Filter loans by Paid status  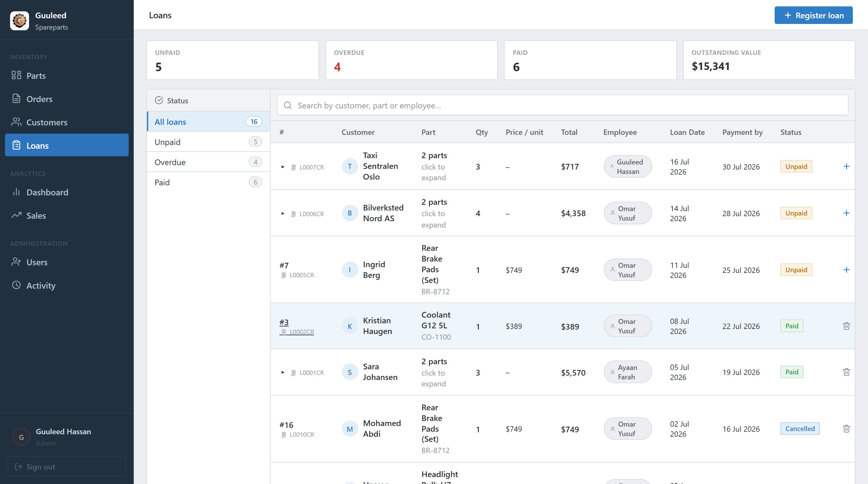208,182
